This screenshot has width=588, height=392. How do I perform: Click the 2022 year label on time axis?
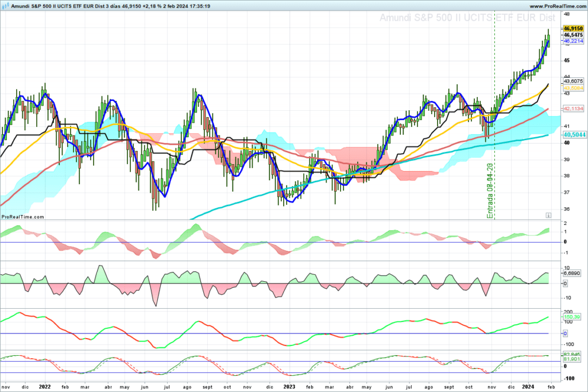pos(45,387)
